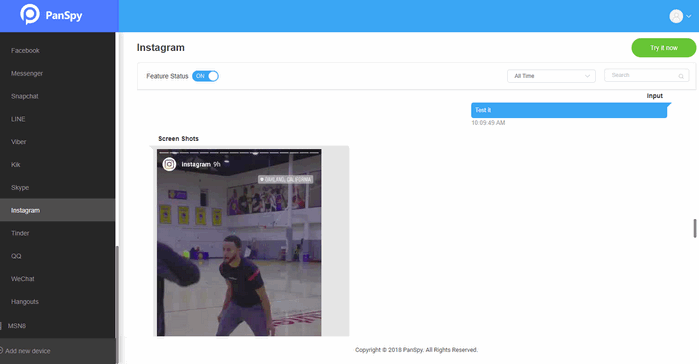699x364 pixels.
Task: Focus the Search input field
Action: (x=646, y=75)
